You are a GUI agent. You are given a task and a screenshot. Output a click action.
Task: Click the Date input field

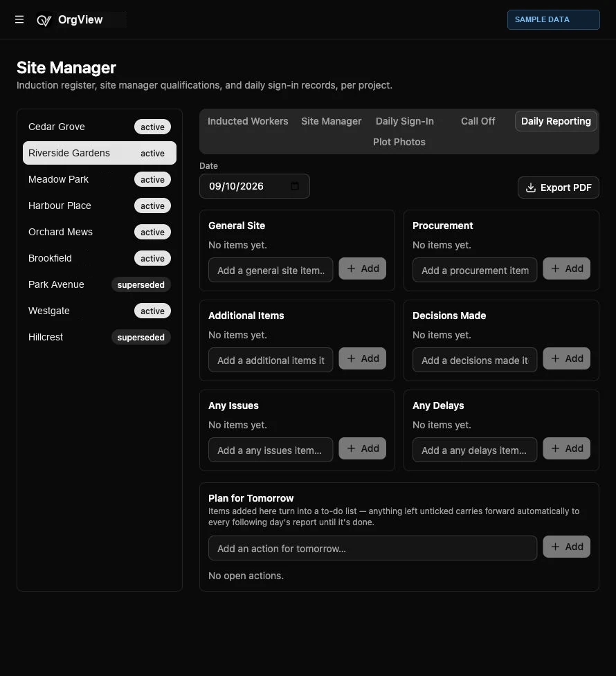[x=255, y=186]
